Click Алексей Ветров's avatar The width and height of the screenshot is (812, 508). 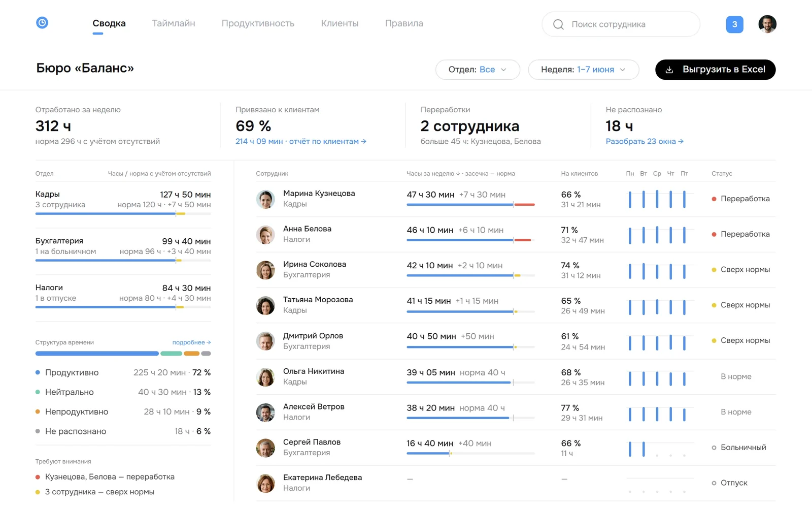point(265,412)
